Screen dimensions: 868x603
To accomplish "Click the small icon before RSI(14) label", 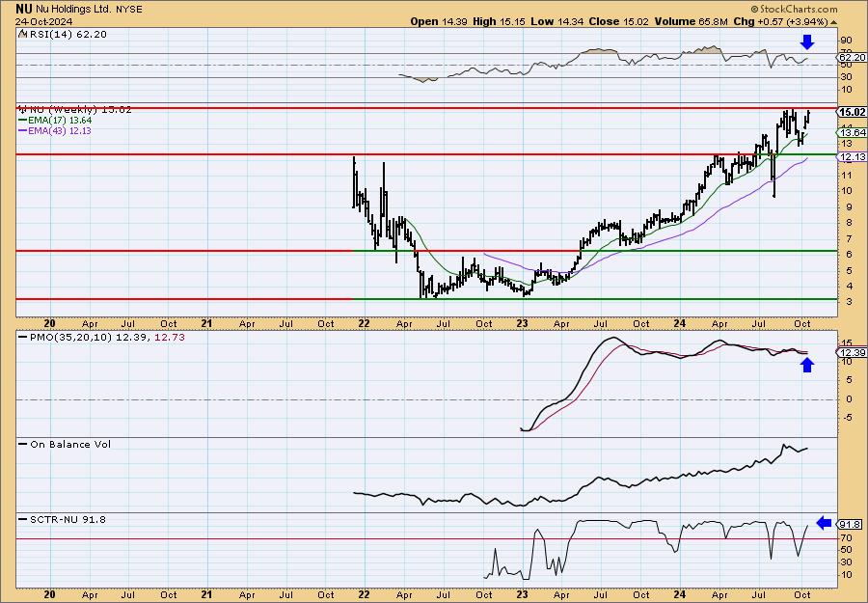I will point(22,34).
